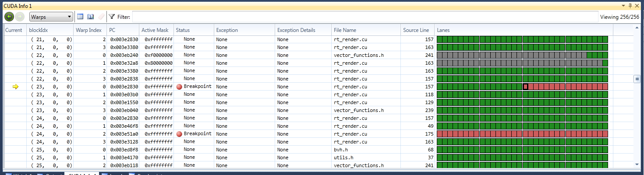Click the Status column header
644x175 pixels.
(183, 30)
